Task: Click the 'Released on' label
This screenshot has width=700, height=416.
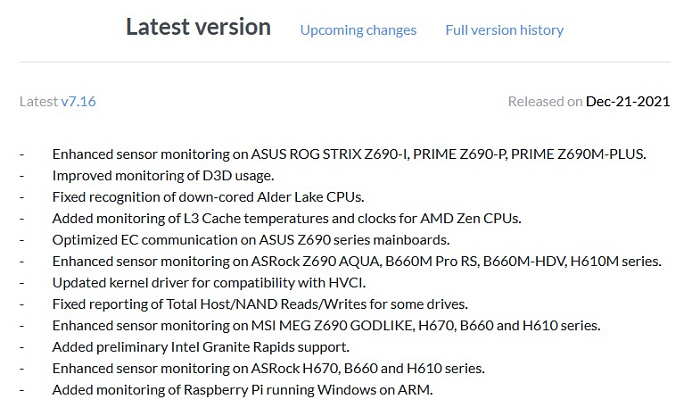Action: point(545,101)
